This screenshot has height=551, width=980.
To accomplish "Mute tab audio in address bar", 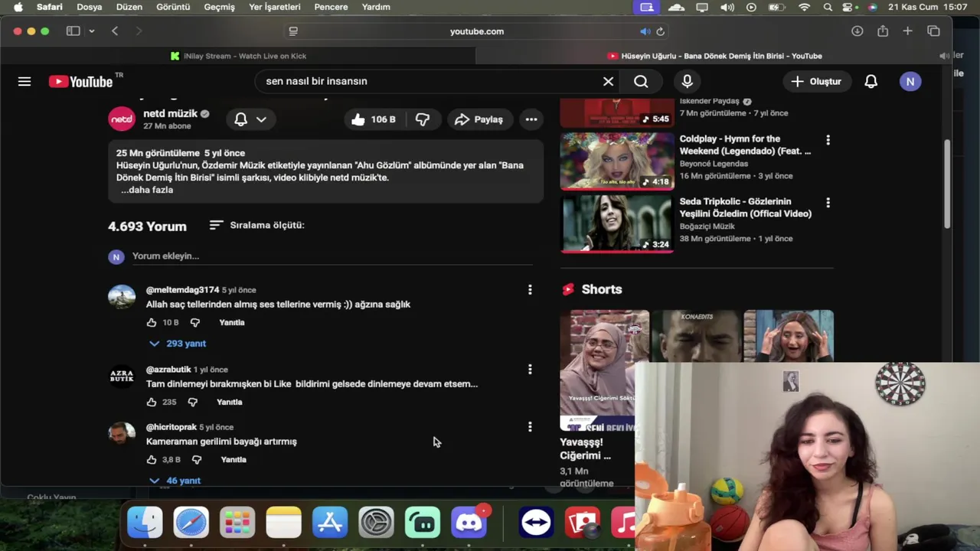I will pos(645,31).
